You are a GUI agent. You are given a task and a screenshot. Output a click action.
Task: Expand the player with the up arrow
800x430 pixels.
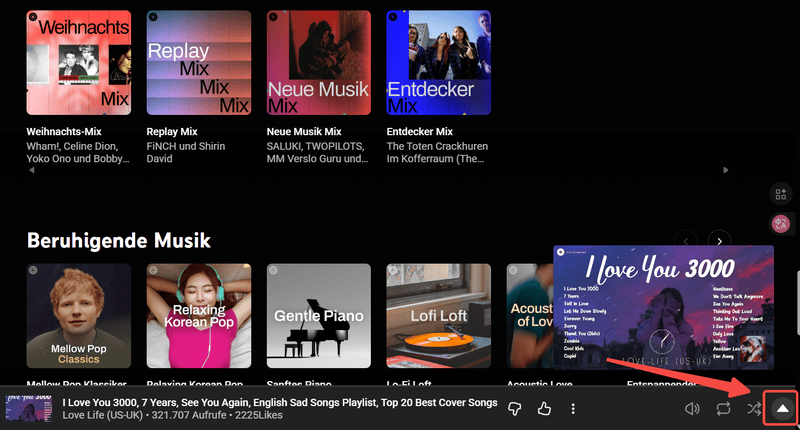pos(782,408)
